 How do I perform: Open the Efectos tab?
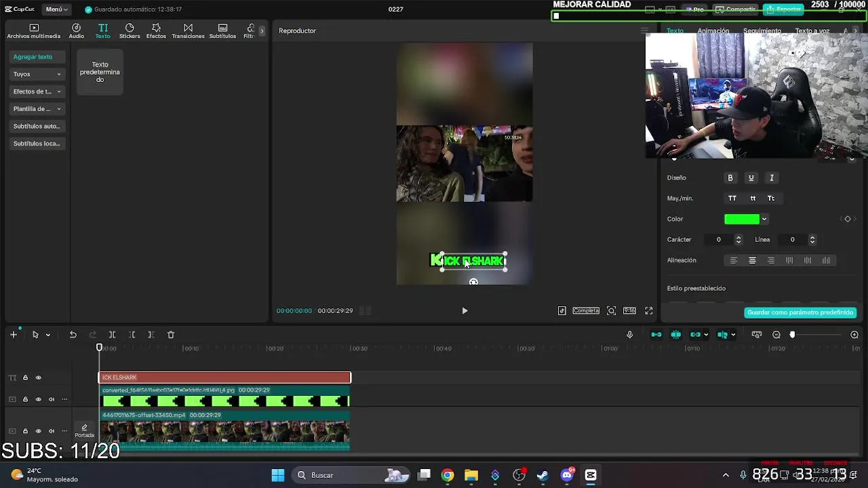tap(156, 31)
